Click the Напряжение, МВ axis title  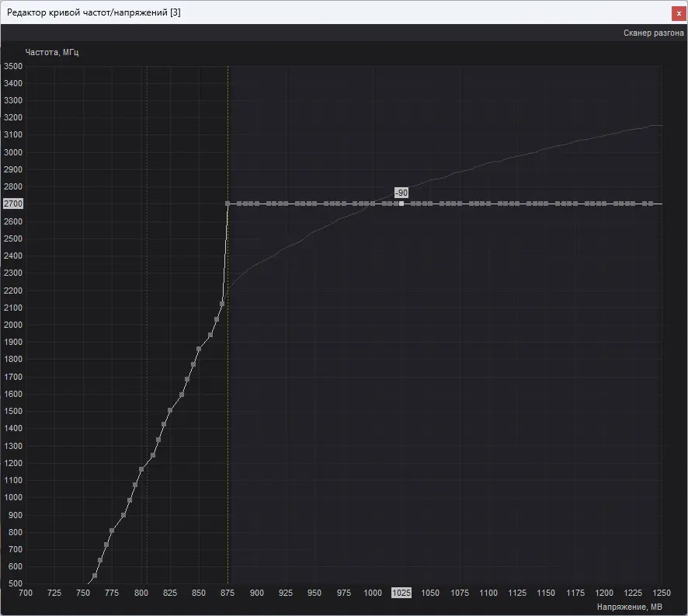629,607
